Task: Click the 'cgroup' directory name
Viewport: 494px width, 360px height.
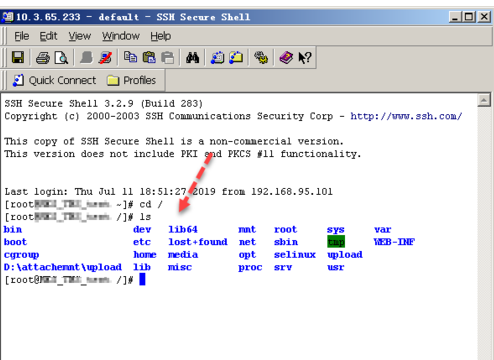Action: [21, 255]
